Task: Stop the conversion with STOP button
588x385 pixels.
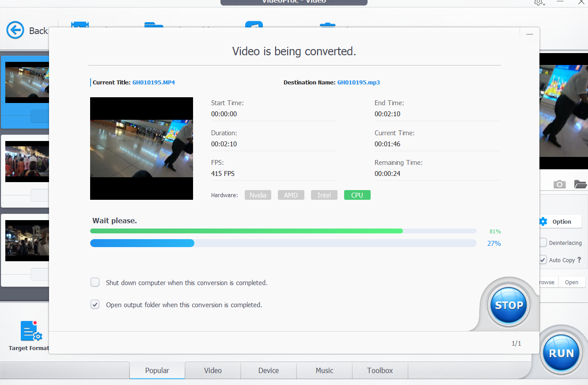Action: (x=509, y=305)
